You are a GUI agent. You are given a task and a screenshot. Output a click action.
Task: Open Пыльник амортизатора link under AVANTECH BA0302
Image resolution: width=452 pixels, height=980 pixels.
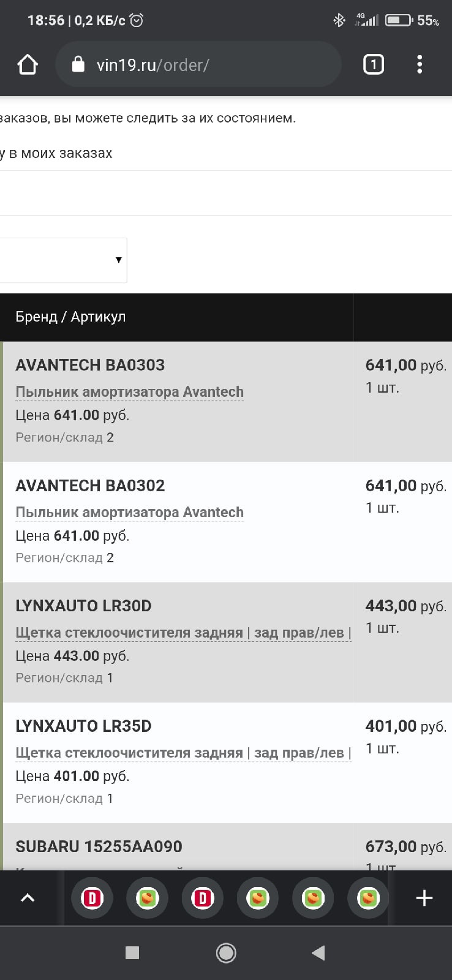[x=129, y=512]
